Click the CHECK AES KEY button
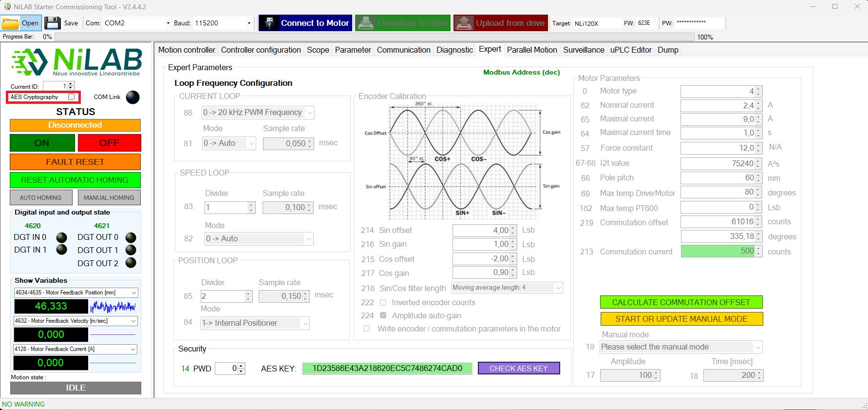The height and width of the screenshot is (410, 868). tap(519, 368)
